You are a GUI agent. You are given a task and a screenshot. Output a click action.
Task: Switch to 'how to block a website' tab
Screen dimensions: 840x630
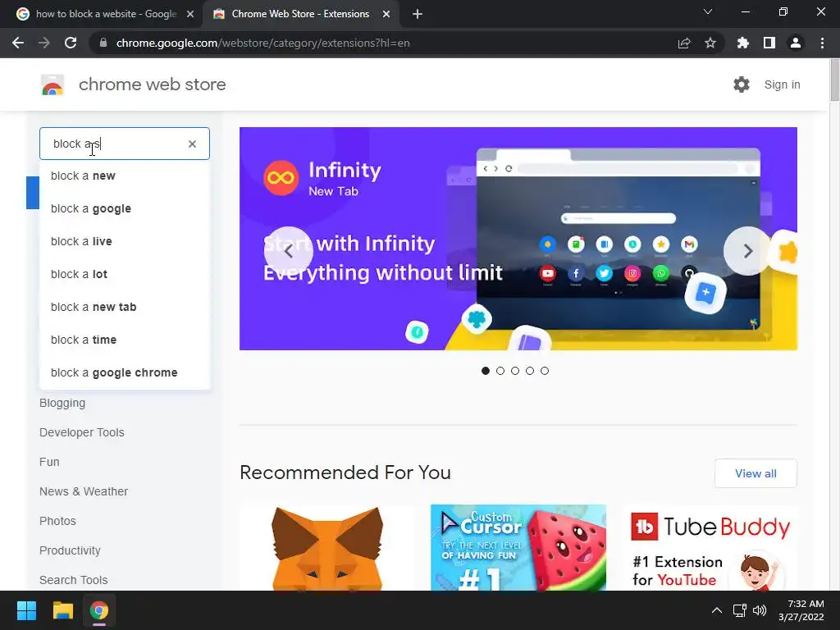point(104,14)
